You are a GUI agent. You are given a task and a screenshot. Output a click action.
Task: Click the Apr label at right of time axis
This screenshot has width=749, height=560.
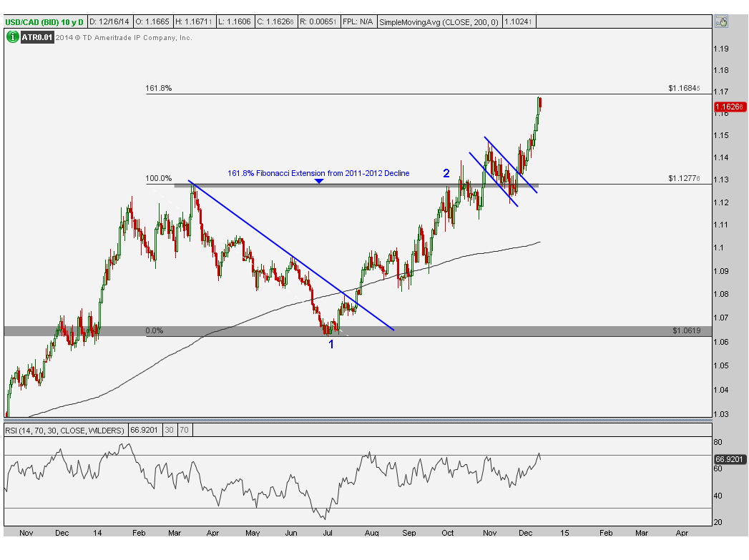682,533
